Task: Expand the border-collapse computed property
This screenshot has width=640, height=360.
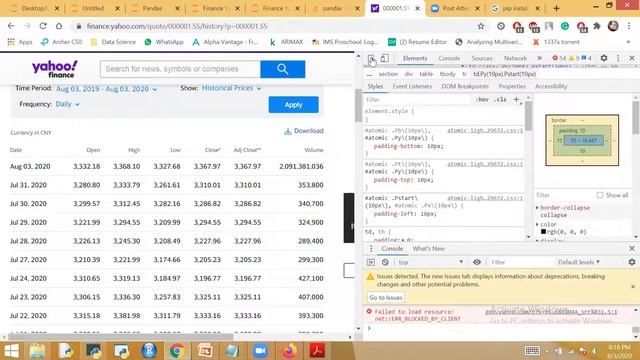Action: [x=538, y=208]
